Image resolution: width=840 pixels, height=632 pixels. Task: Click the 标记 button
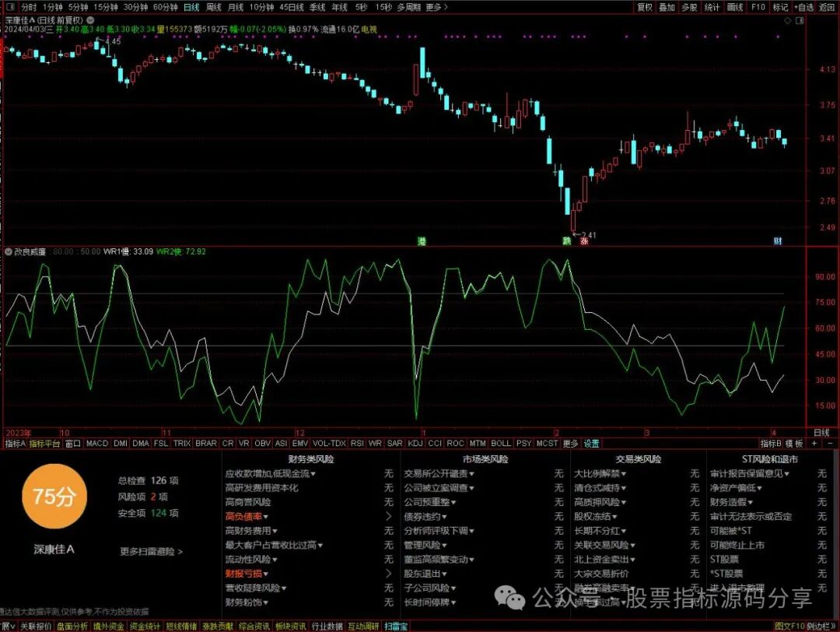click(780, 7)
